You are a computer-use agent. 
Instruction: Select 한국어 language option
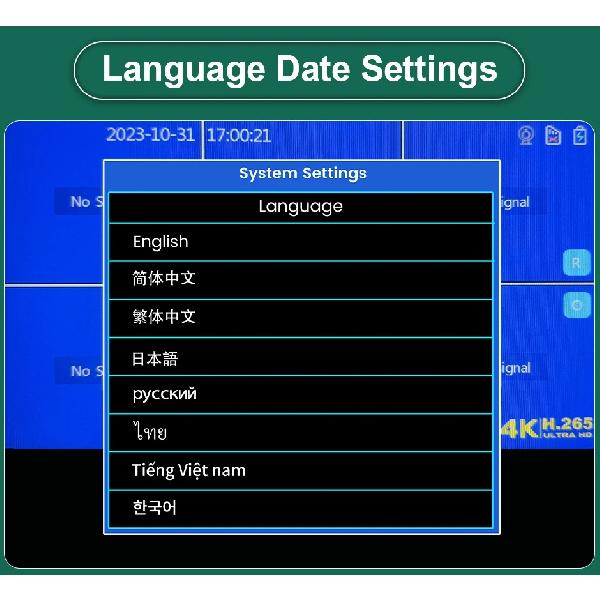point(300,509)
